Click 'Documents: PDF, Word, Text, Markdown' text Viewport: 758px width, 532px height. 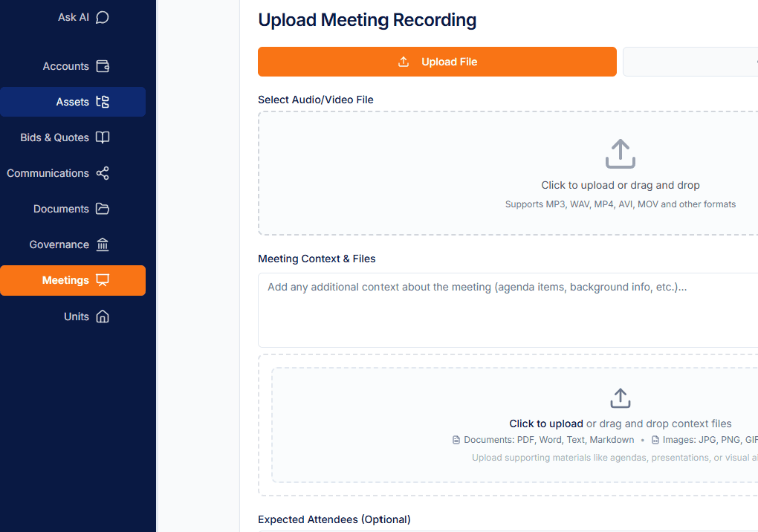click(x=548, y=440)
